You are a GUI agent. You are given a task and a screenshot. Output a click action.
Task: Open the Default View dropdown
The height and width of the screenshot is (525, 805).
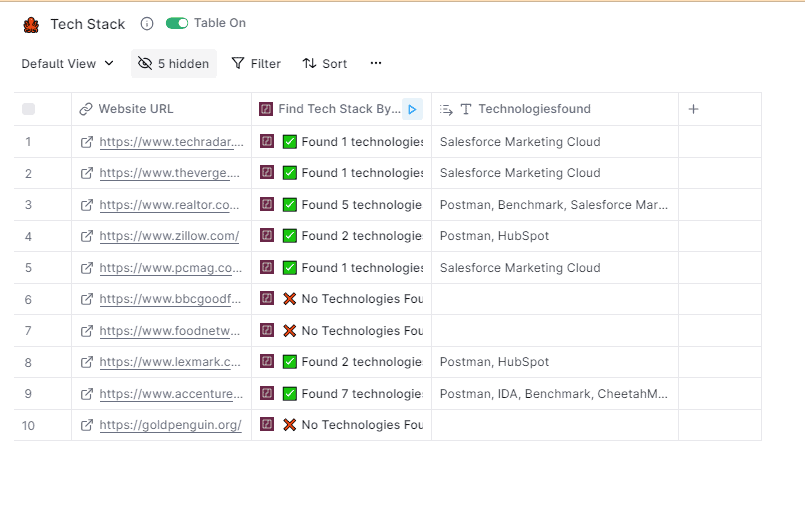click(67, 64)
